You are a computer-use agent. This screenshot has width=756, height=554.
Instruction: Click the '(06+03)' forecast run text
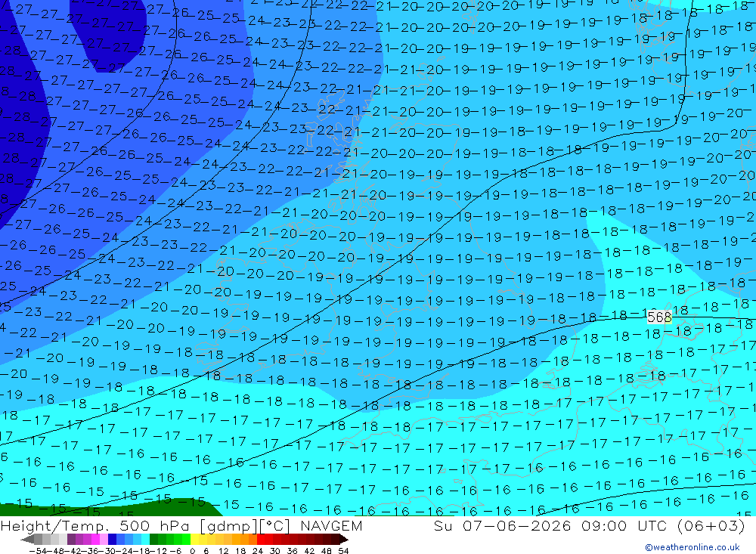(711, 525)
